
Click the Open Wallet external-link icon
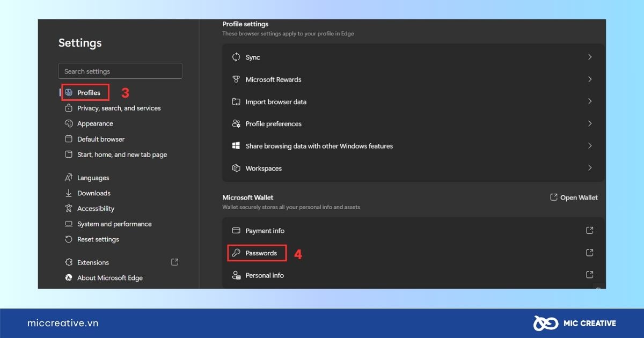tap(554, 197)
